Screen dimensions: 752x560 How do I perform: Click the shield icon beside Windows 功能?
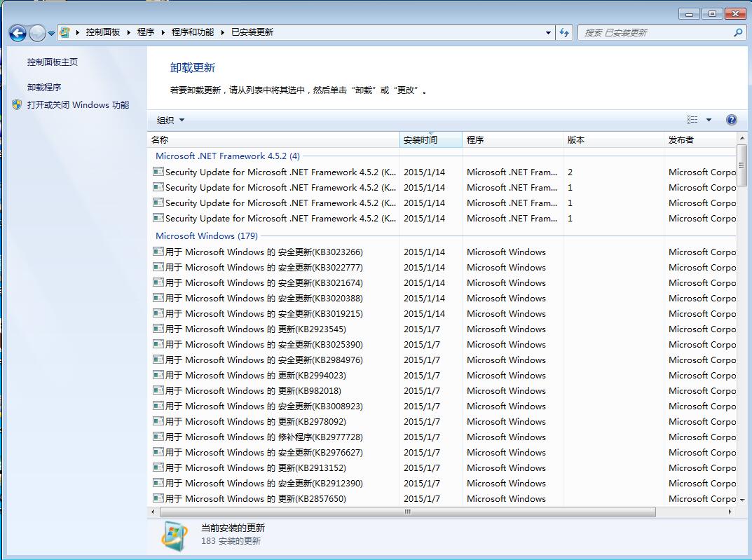[x=17, y=105]
